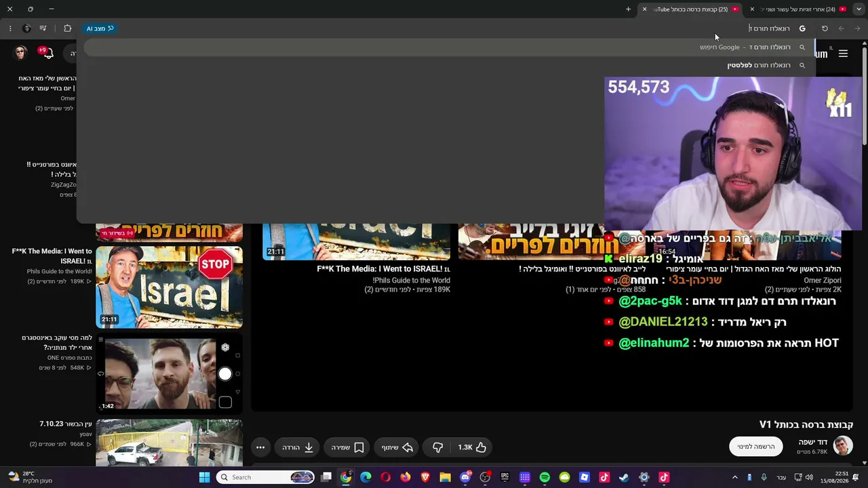
Task: Open the Settings gear on the taskbar
Action: coord(644,477)
